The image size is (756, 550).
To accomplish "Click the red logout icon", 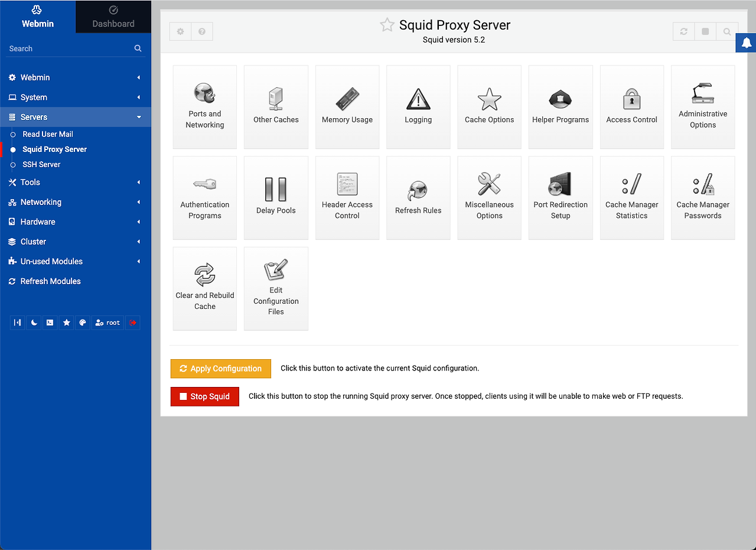I will coord(133,323).
